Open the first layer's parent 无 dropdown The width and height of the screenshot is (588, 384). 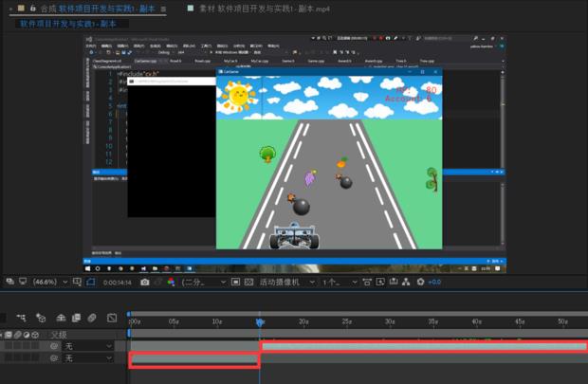[86, 347]
